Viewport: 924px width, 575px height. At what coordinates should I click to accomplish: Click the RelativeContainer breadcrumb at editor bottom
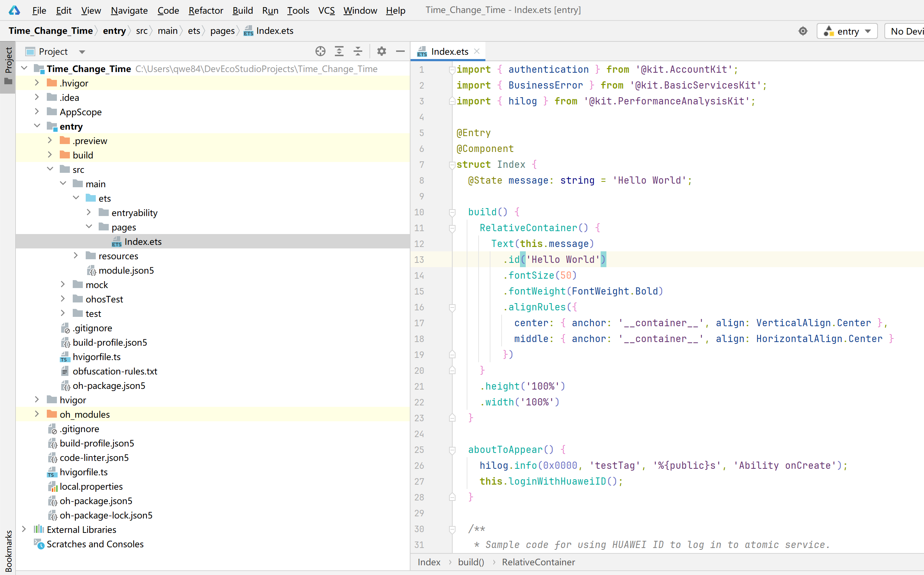coord(538,562)
